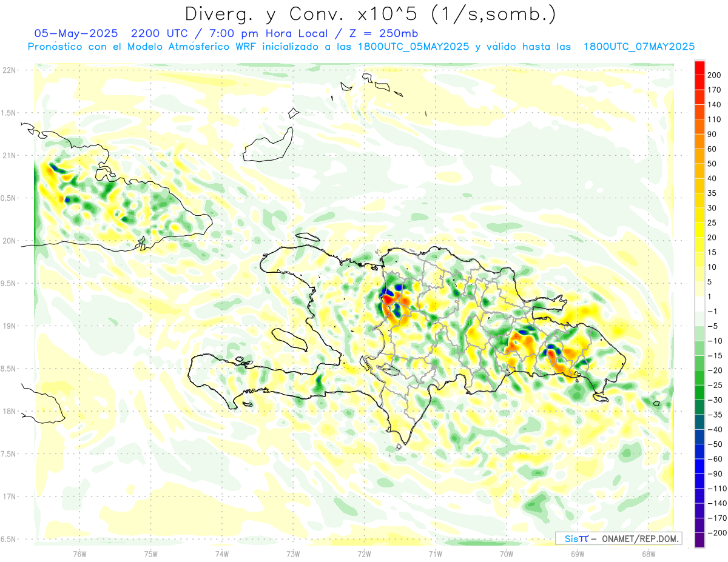Click the negative '-200' color scale label
Screen dimensions: 728x562
[717, 532]
